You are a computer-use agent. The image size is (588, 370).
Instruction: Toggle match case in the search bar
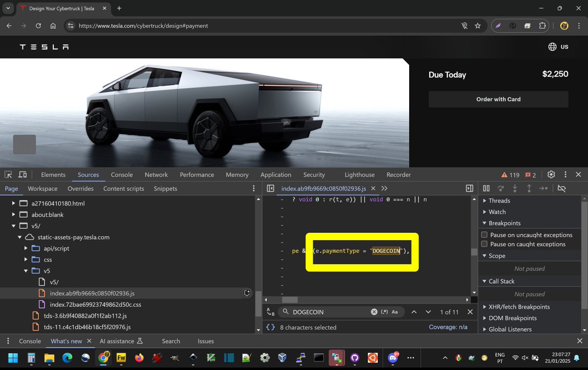point(395,312)
